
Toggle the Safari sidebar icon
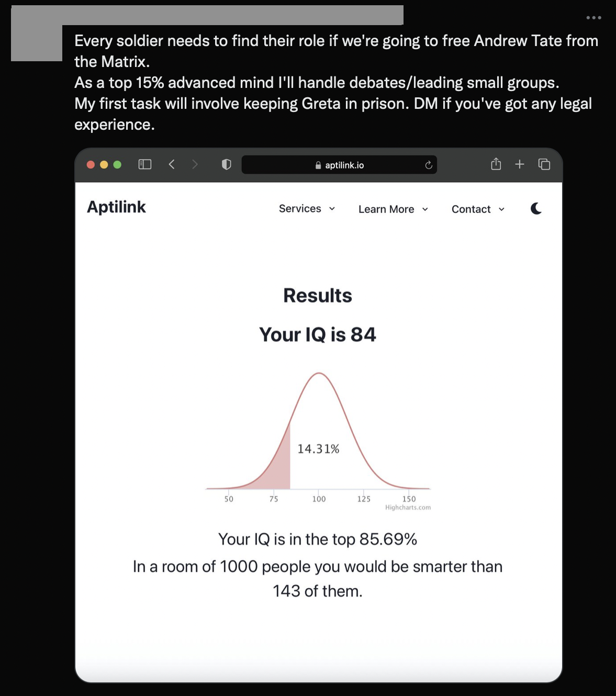(145, 164)
